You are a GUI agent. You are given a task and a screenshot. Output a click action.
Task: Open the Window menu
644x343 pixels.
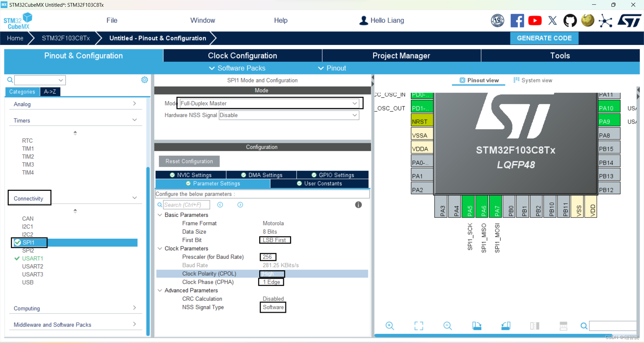click(203, 20)
